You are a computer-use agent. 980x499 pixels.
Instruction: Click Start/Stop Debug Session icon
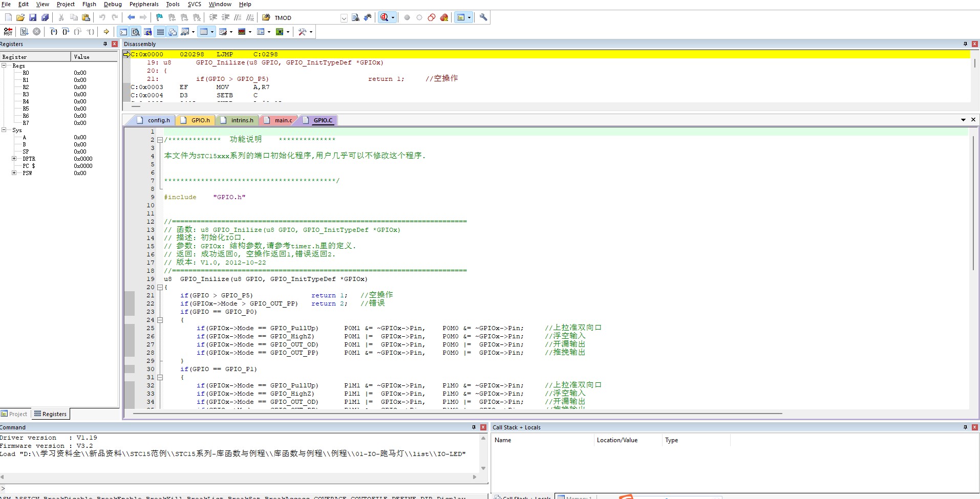click(x=384, y=17)
